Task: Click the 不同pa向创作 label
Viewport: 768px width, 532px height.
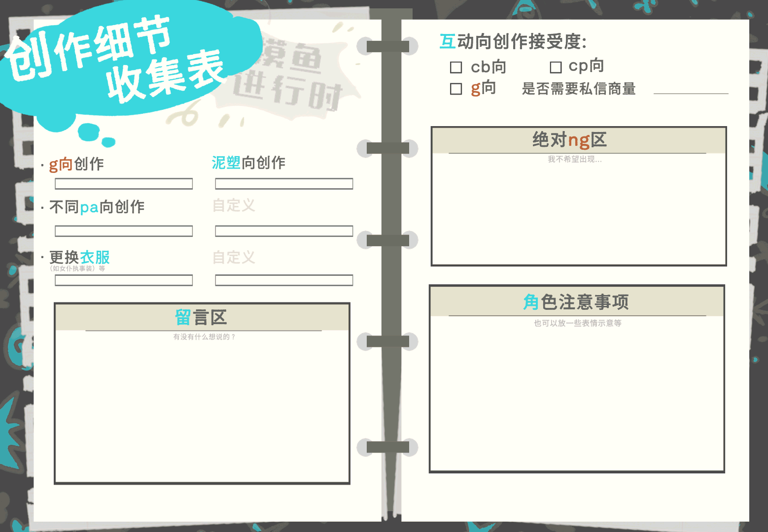Action: (97, 207)
